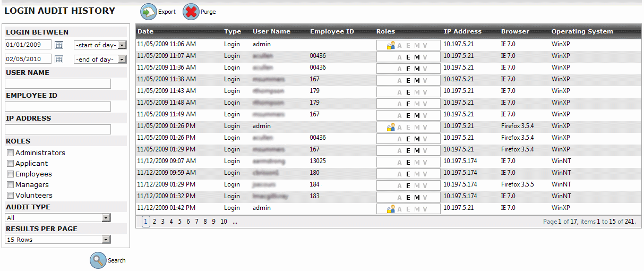This screenshot has width=644, height=271.
Task: Tick the Volunteers role checkbox
Action: [x=10, y=196]
